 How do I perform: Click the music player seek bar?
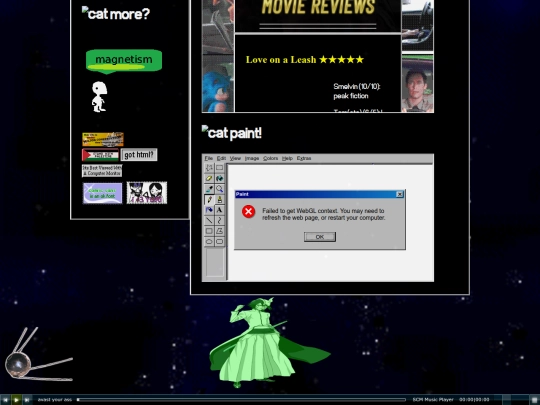pyautogui.click(x=241, y=400)
